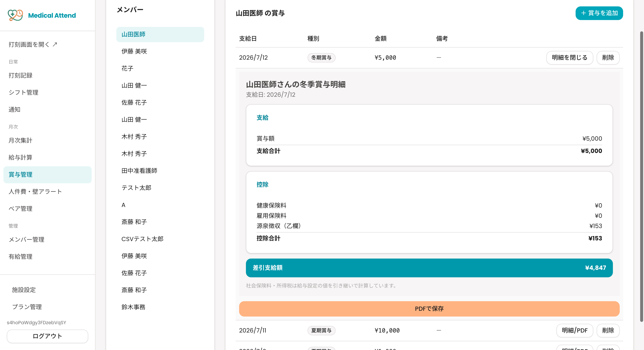The image size is (644, 350).
Task: Click the 支給合計 row
Action: [429, 151]
